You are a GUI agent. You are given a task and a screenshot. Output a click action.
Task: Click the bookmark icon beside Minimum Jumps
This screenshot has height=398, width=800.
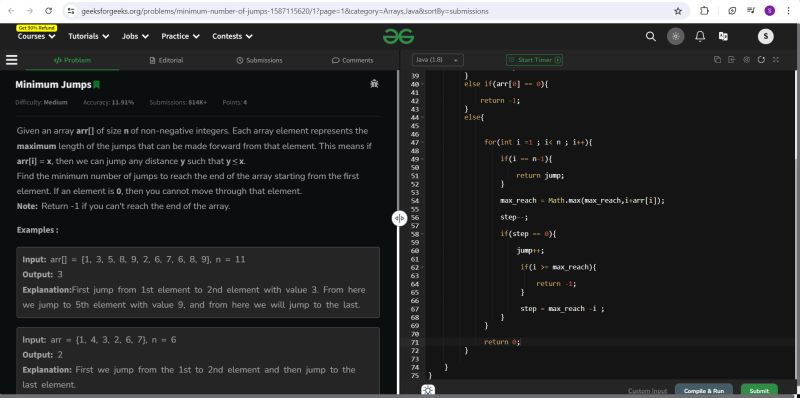coord(96,85)
